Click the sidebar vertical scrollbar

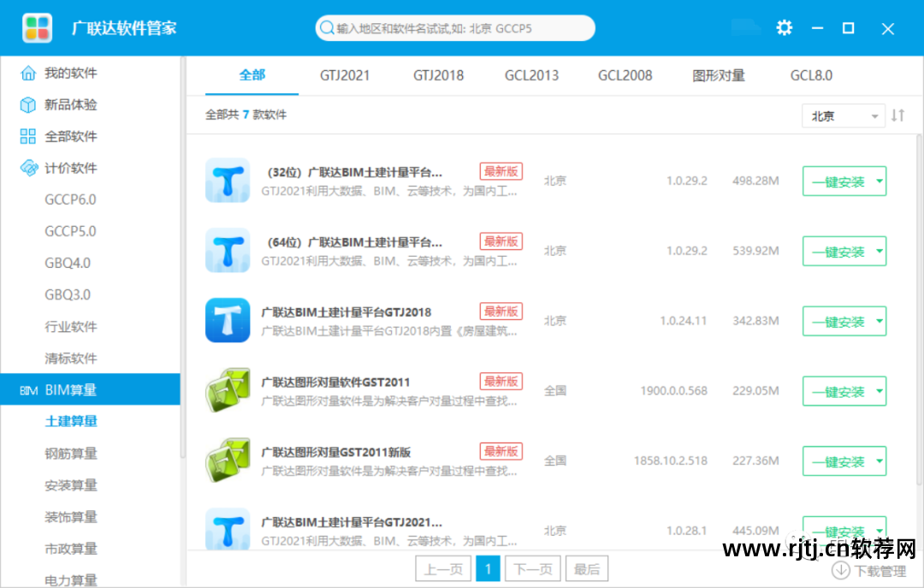pyautogui.click(x=183, y=257)
